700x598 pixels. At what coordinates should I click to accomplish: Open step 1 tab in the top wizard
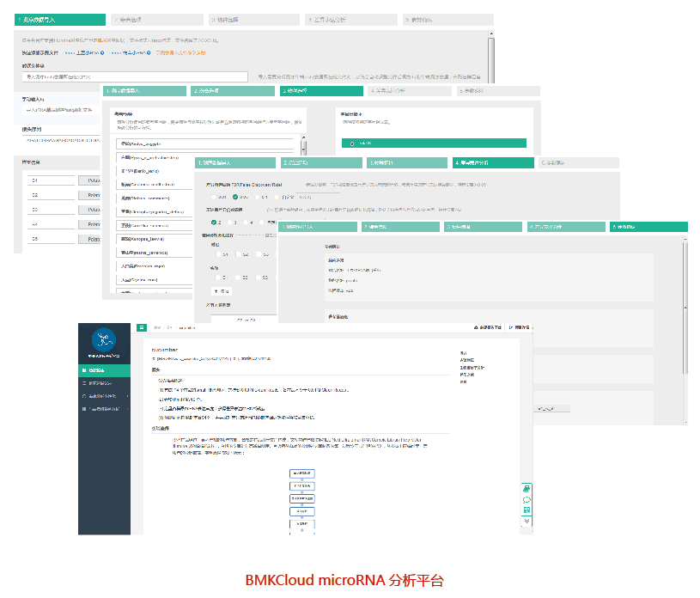(x=60, y=18)
